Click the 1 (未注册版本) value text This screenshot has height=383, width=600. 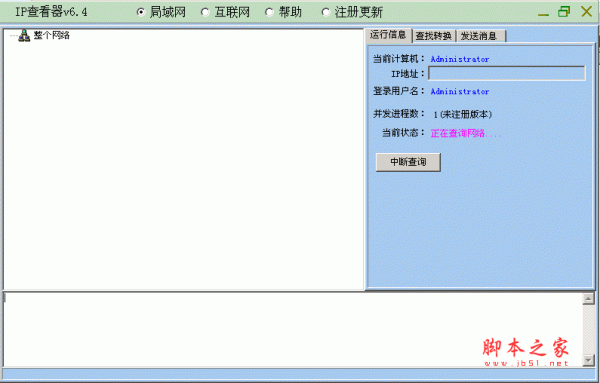[463, 114]
